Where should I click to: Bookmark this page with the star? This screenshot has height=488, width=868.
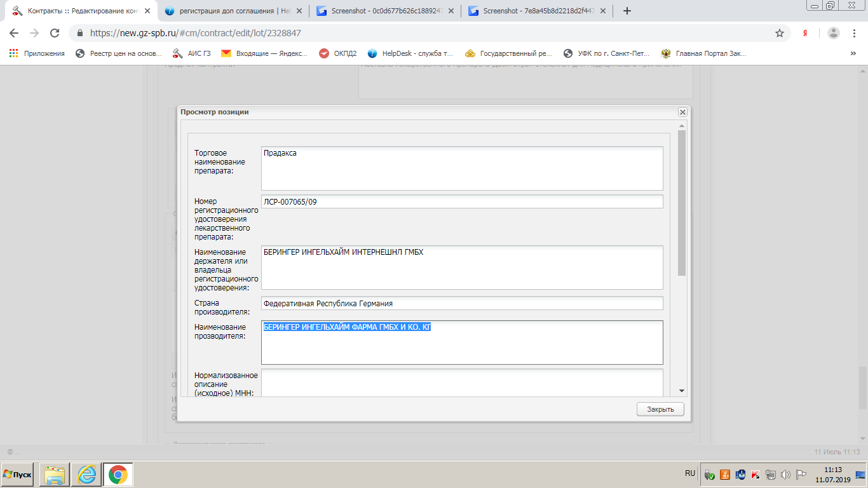[x=780, y=33]
